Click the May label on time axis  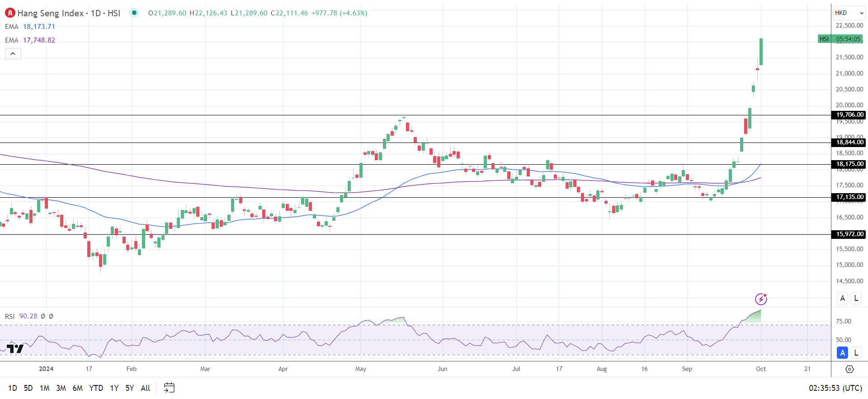click(361, 369)
